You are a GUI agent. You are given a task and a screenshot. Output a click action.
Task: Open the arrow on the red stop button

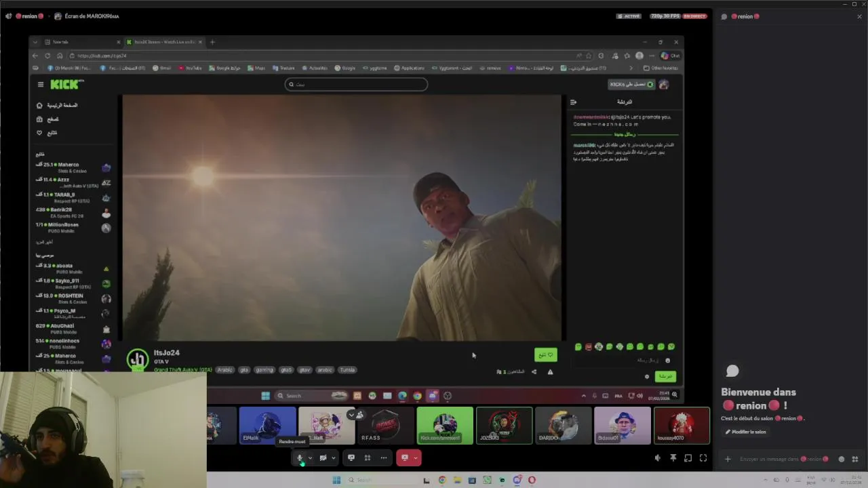(416, 457)
